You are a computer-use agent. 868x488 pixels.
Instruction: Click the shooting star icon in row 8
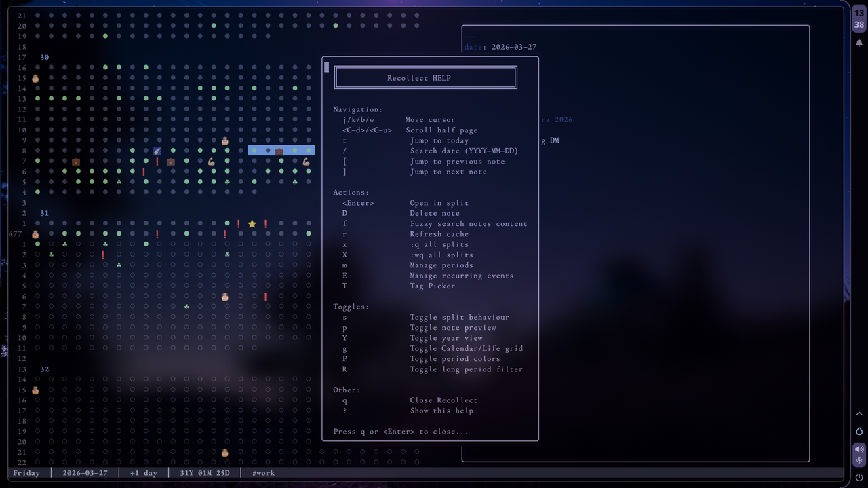coord(157,151)
